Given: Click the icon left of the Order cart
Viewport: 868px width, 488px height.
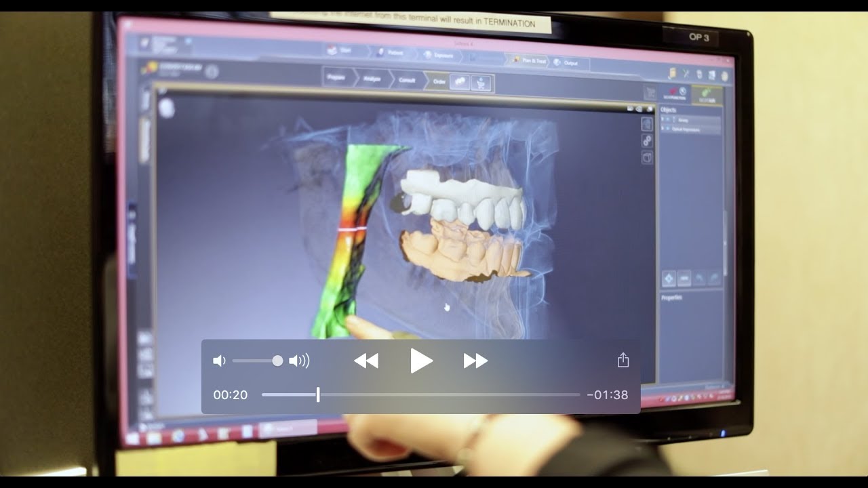Looking at the screenshot, I should (x=460, y=83).
